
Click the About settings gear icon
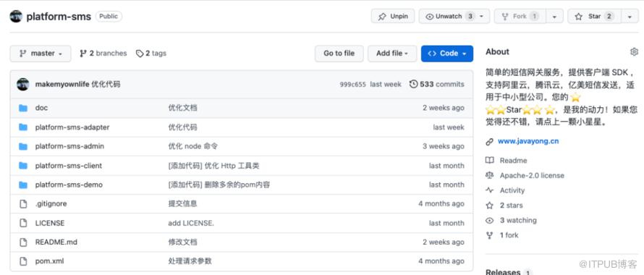click(x=634, y=52)
